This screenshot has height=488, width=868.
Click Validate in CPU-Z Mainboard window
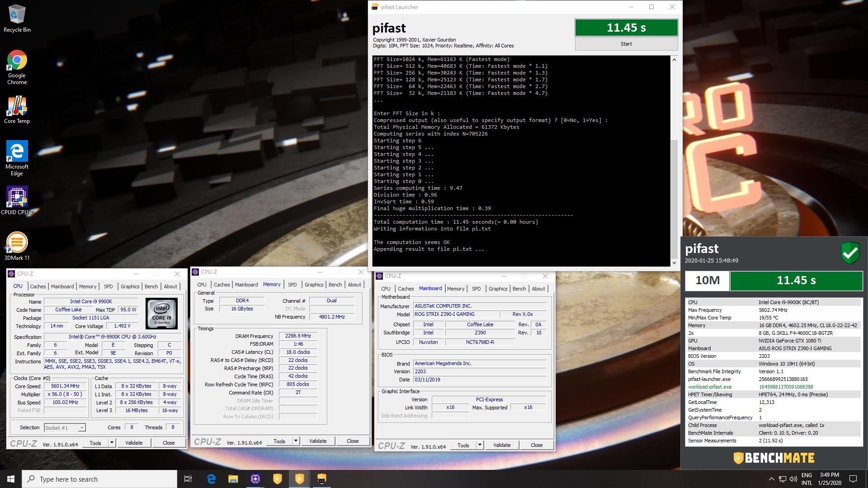point(502,445)
